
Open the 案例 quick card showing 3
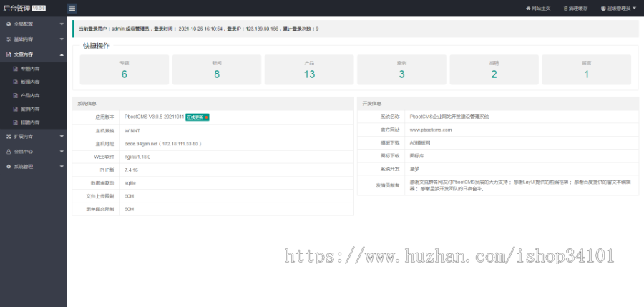click(401, 70)
